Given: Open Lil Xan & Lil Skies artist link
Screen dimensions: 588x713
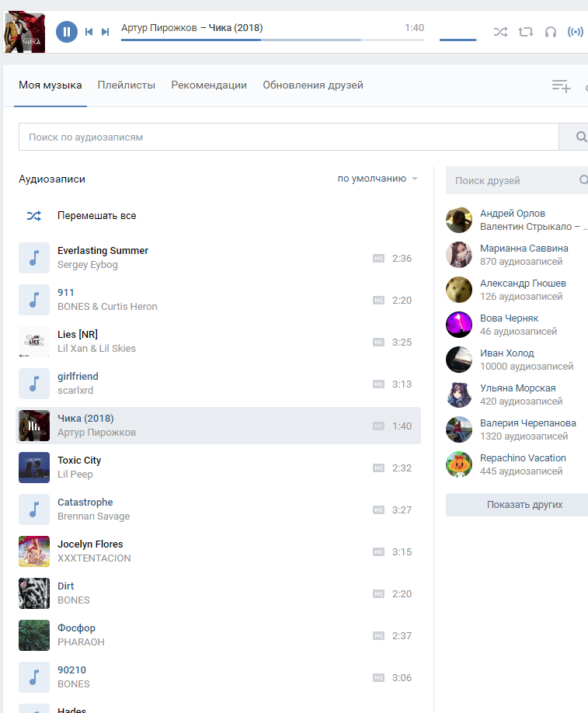Looking at the screenshot, I should (x=96, y=348).
